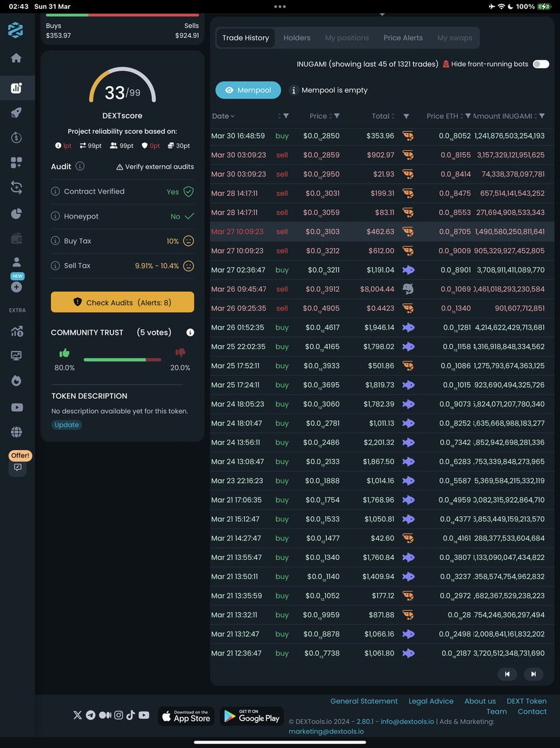Open the dollar refresh sidebar icon

pos(16,138)
